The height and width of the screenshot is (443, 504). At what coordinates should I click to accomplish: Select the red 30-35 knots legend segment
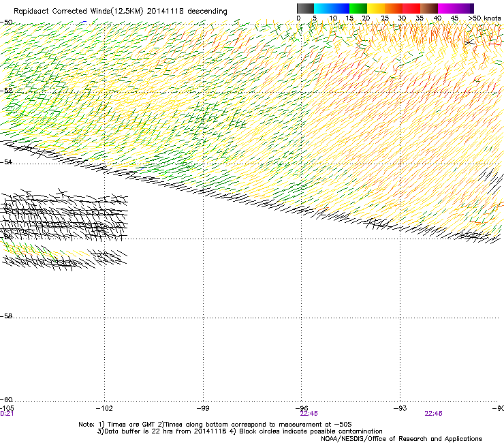pyautogui.click(x=411, y=8)
